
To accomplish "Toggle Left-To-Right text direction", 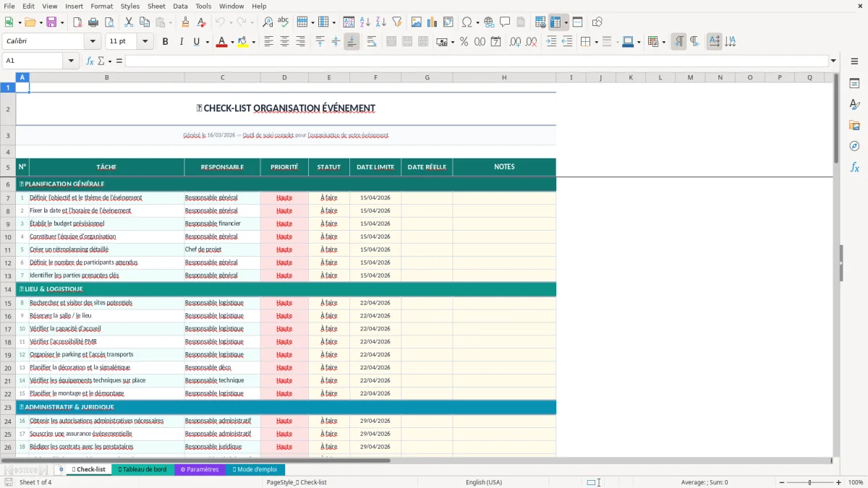I will coord(678,42).
